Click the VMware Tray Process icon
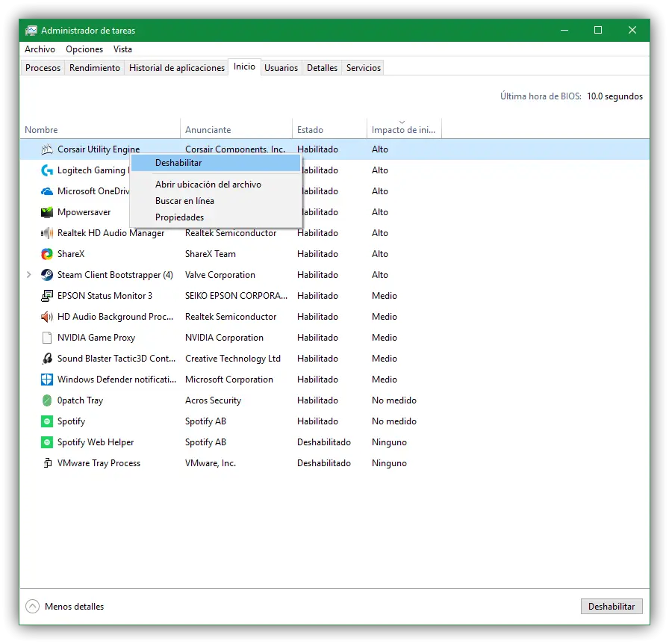The image size is (669, 644). tap(47, 463)
